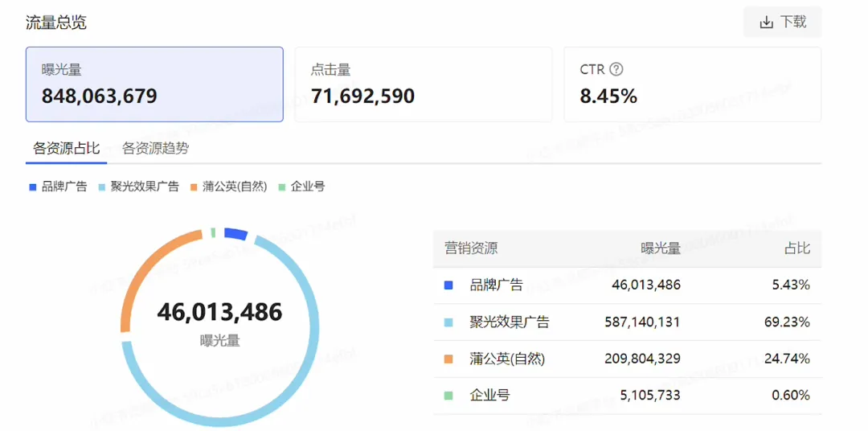The image size is (868, 431).
Task: Select the 点击量 metric card
Action: coord(423,84)
